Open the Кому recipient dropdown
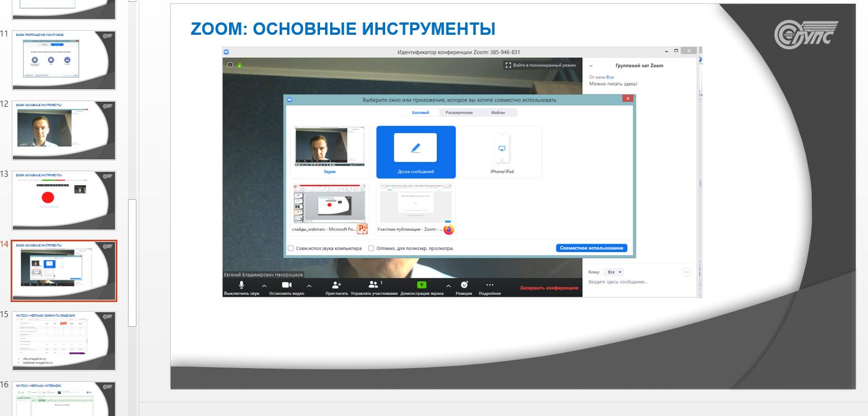 [x=613, y=272]
